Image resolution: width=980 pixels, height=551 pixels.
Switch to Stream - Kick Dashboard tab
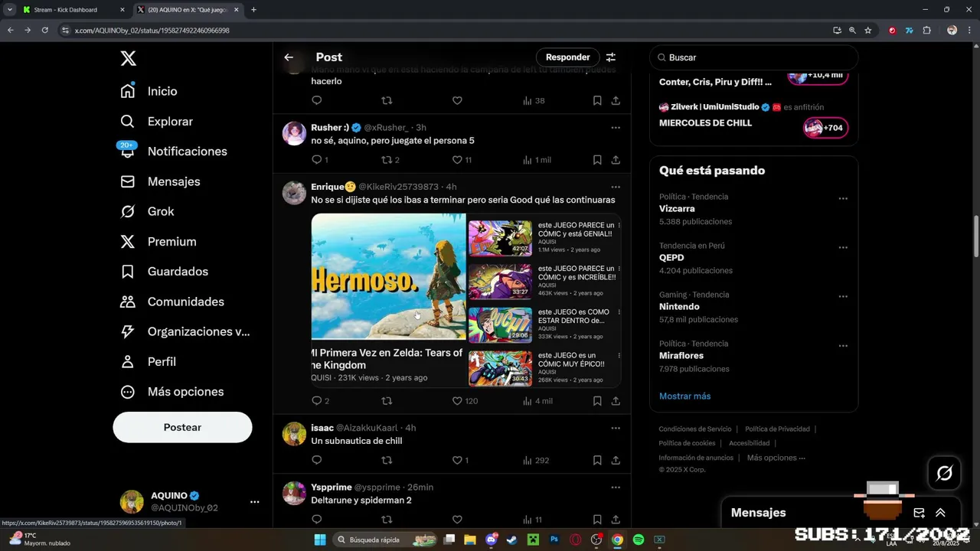(x=73, y=10)
